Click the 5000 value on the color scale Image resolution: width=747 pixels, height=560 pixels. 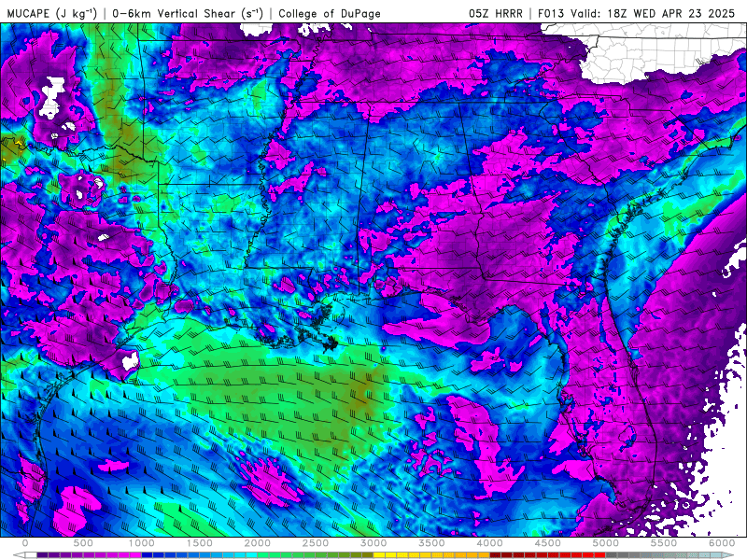pos(605,543)
